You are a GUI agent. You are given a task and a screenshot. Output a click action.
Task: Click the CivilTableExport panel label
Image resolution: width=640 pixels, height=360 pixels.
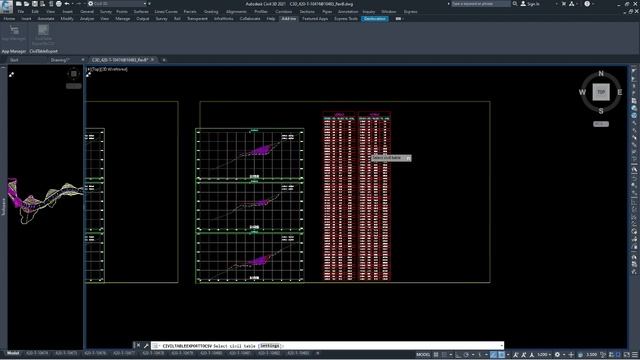44,51
